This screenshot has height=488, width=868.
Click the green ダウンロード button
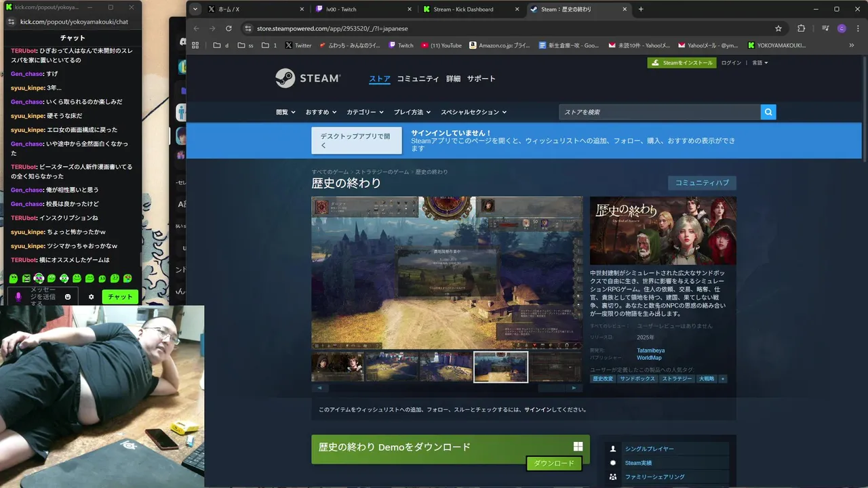(554, 464)
